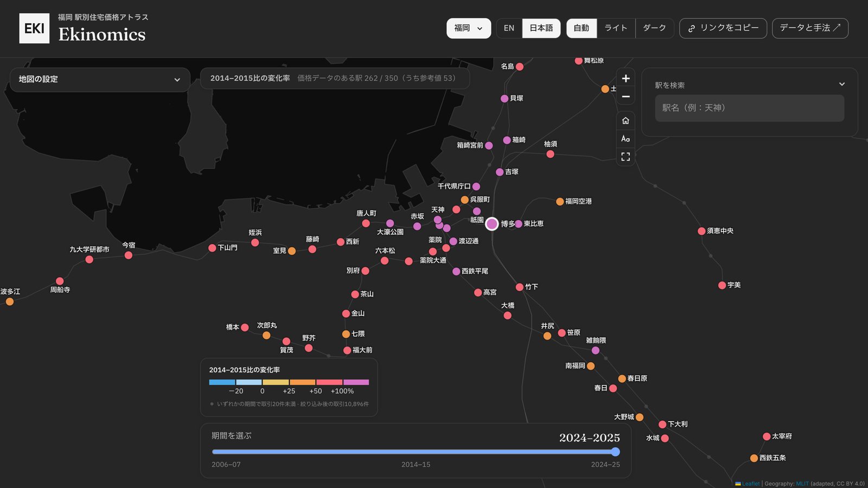The height and width of the screenshot is (488, 868).
Task: Set theme to ダーク
Action: [x=654, y=28]
